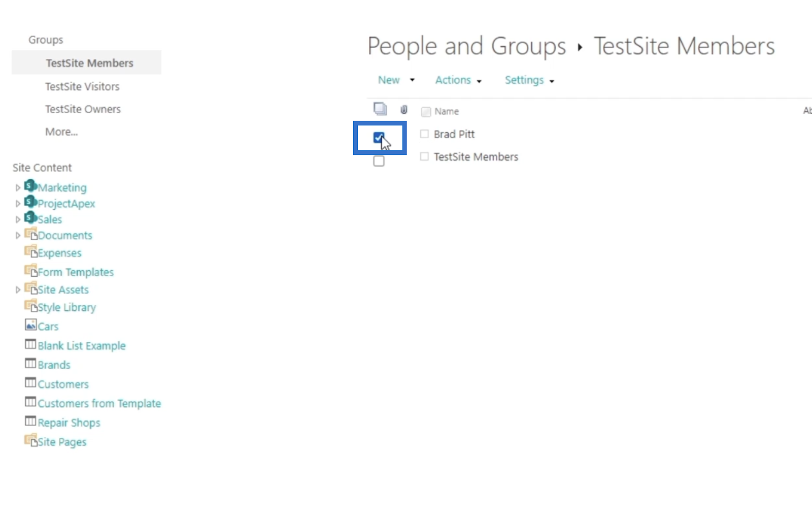Click the ProjectApex subsite icon
The image size is (812, 516).
tap(30, 202)
